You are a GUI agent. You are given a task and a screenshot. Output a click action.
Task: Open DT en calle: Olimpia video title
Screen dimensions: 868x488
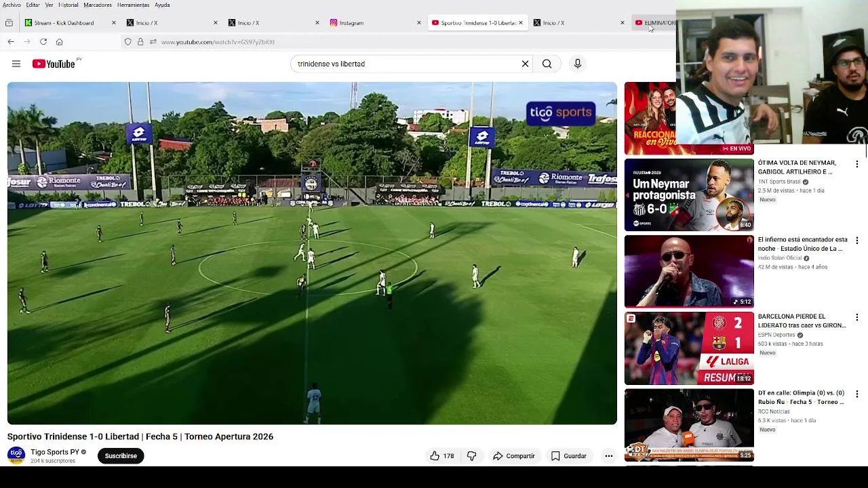click(x=801, y=397)
